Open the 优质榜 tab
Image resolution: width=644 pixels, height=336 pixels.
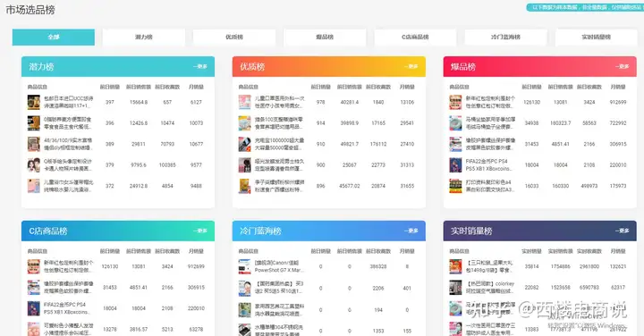(x=234, y=37)
